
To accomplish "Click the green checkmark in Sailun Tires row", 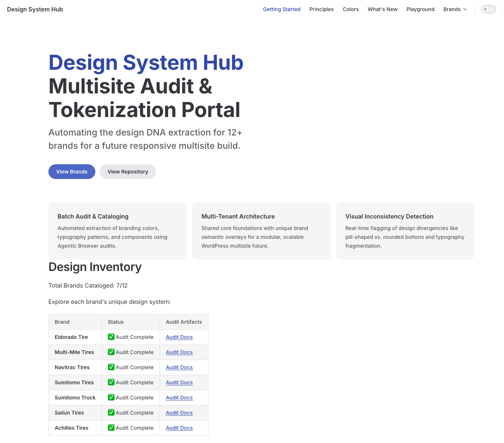I will click(x=111, y=412).
